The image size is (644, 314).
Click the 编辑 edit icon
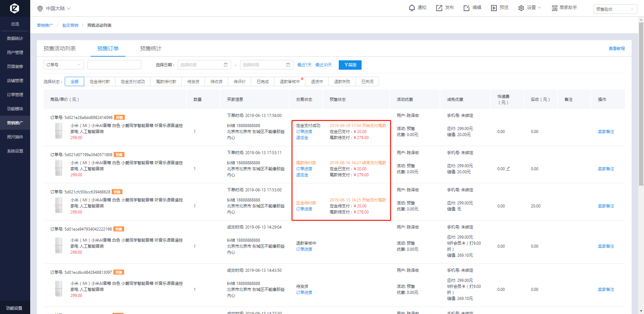[467, 8]
